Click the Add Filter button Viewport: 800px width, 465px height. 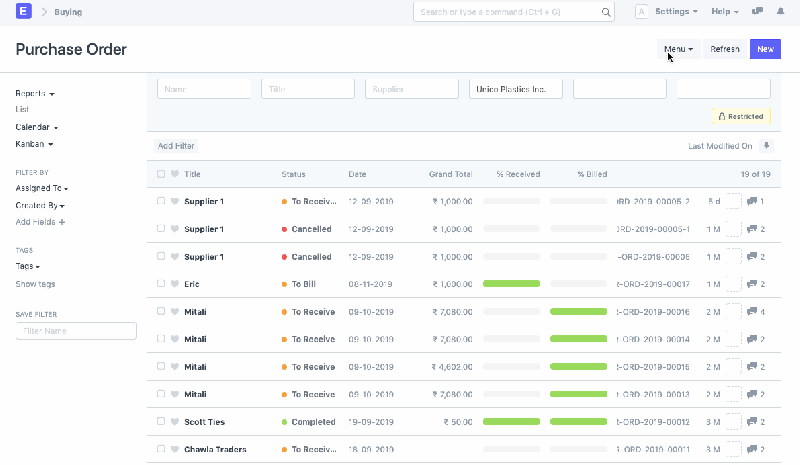[176, 146]
